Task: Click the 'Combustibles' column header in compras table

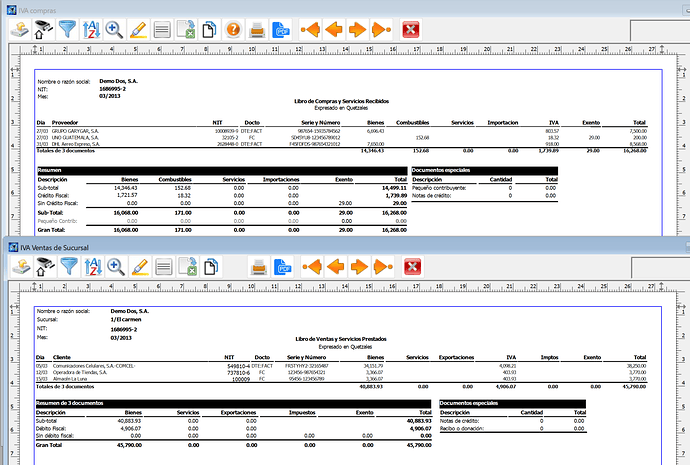Action: click(x=412, y=123)
